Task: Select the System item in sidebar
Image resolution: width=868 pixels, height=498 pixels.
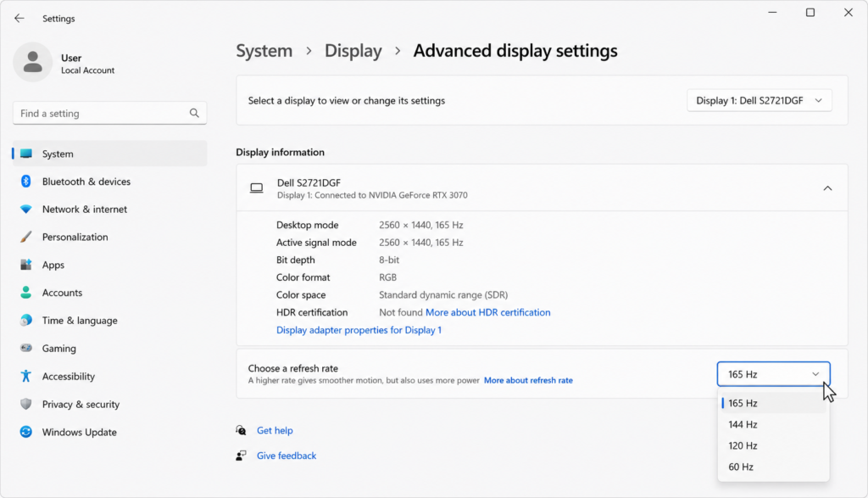Action: coord(109,154)
